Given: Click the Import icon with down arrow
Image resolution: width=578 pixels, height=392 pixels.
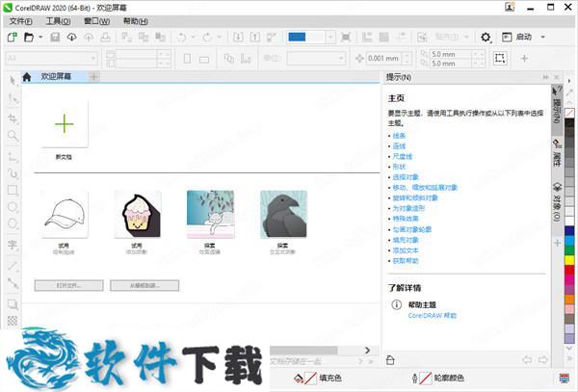Looking at the screenshot, I should [238, 38].
